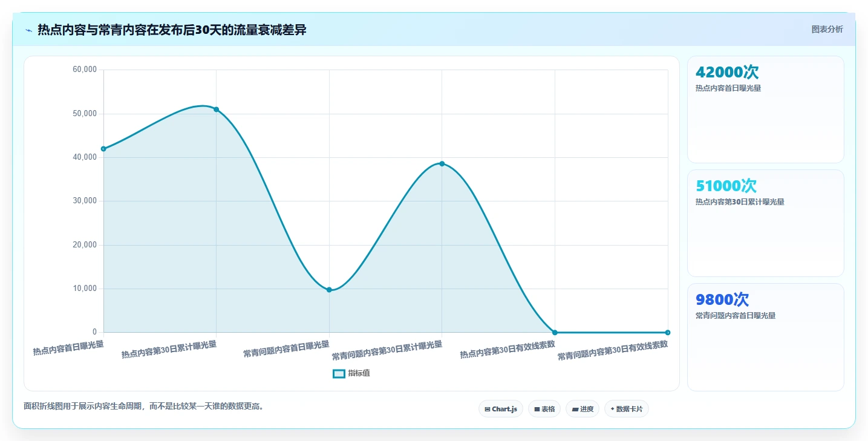Click the 60,000 y-axis tick label
Image resolution: width=868 pixels, height=441 pixels.
click(85, 70)
